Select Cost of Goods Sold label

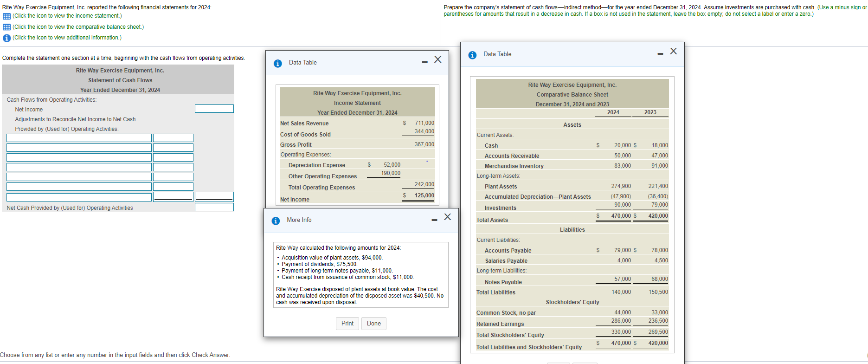[x=305, y=135]
